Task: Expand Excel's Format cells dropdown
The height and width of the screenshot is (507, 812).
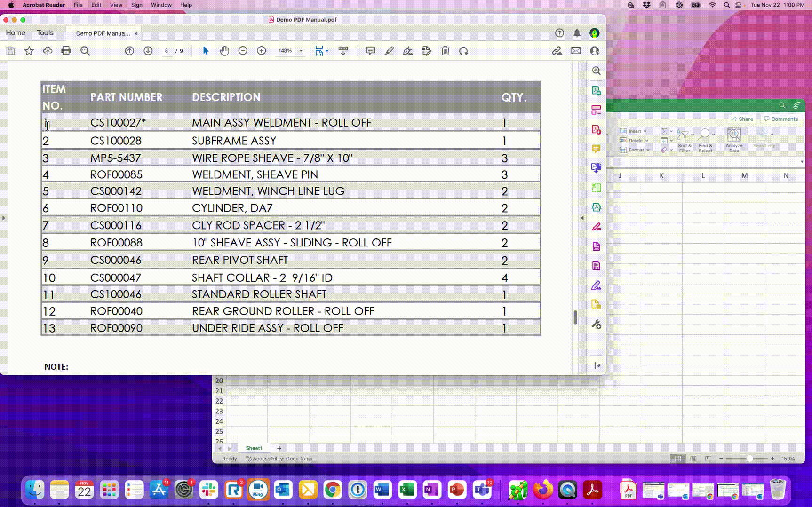Action: tap(648, 150)
